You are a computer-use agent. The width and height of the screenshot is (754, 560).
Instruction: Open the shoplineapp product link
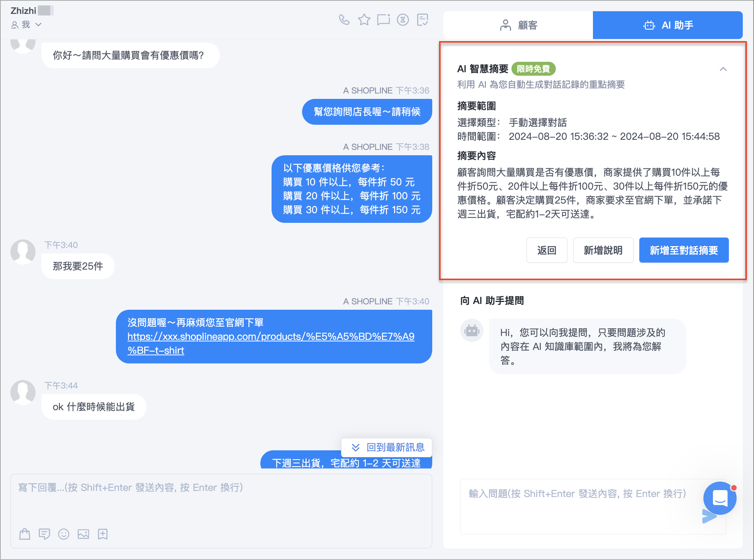click(271, 343)
